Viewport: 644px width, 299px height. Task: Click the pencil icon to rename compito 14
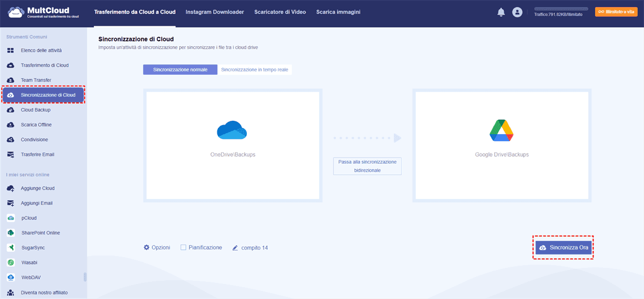235,248
